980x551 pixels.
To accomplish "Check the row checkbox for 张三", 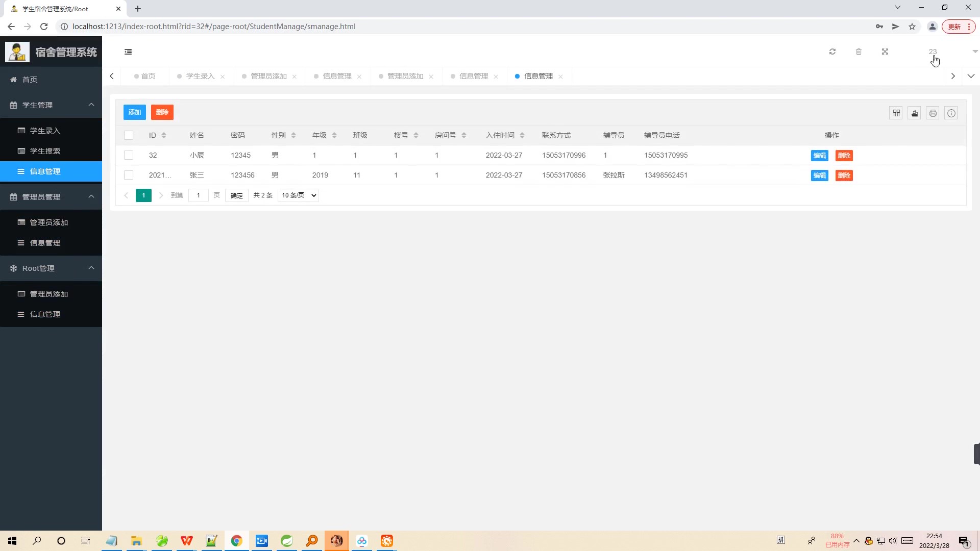I will click(129, 175).
